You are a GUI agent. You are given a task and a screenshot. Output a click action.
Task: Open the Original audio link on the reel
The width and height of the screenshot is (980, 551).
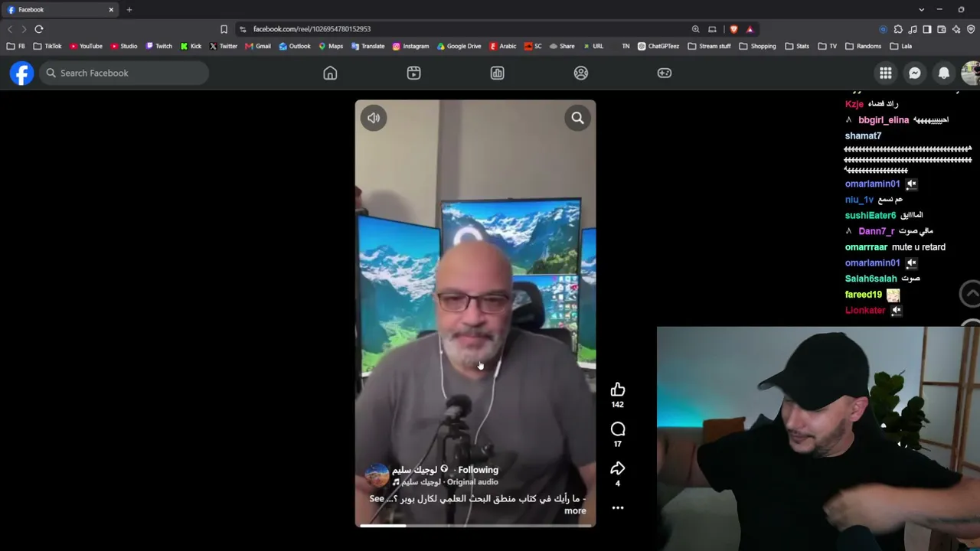point(472,482)
